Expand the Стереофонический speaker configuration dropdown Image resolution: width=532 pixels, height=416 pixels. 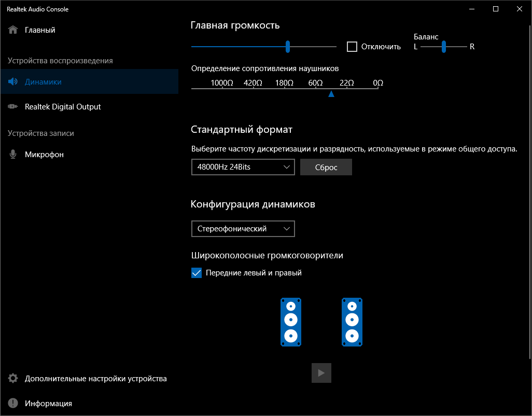point(243,229)
